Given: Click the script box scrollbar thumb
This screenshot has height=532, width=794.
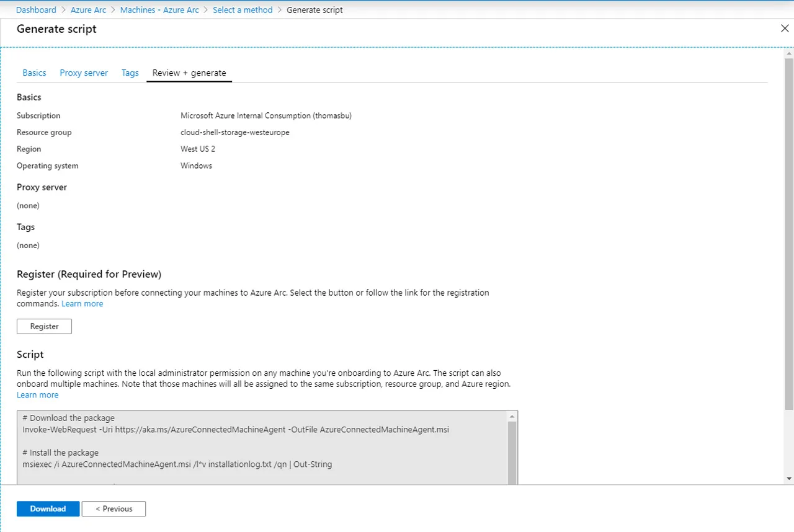Looking at the screenshot, I should pyautogui.click(x=512, y=453).
